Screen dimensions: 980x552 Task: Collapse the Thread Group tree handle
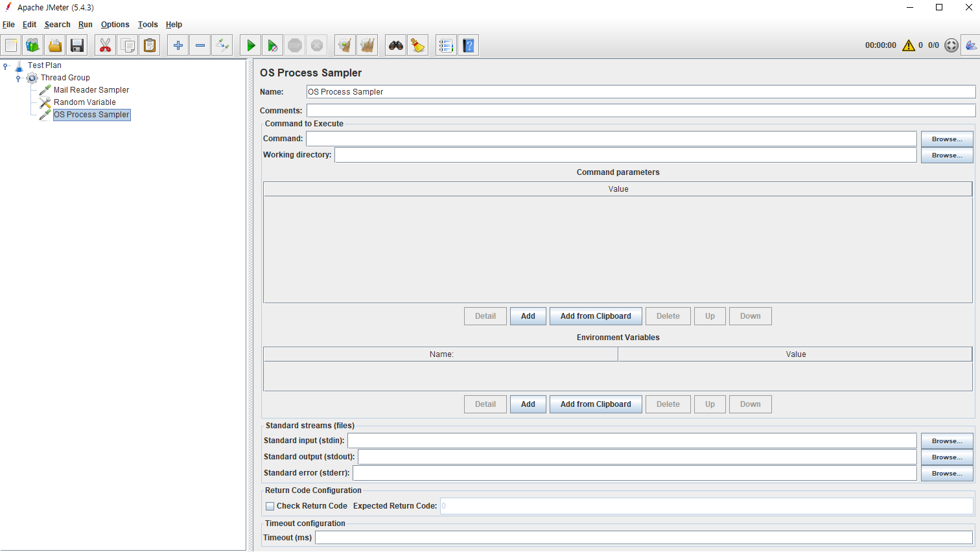(19, 78)
